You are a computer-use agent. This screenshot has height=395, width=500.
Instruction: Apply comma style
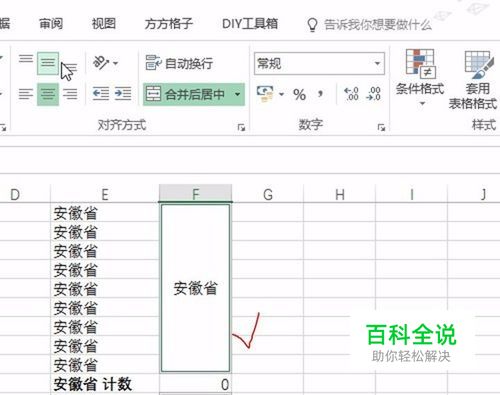click(320, 93)
